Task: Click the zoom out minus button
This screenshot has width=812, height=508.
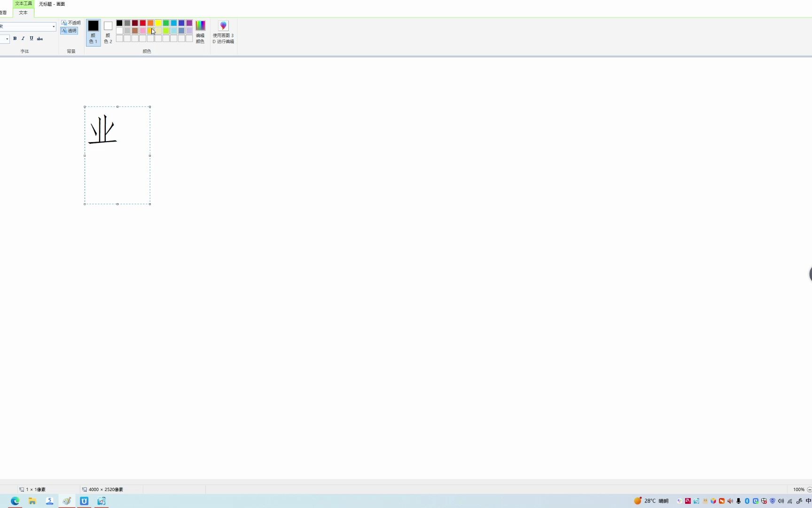Action: 809,489
